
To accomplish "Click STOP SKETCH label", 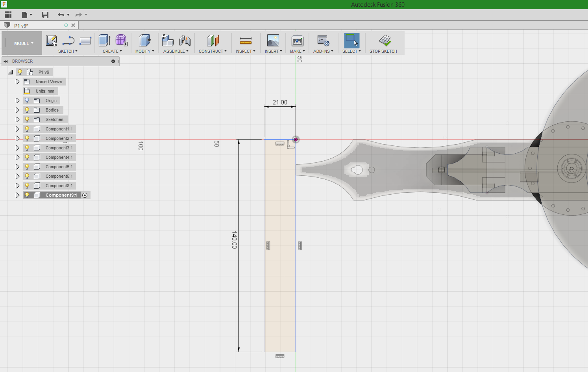I will [383, 51].
